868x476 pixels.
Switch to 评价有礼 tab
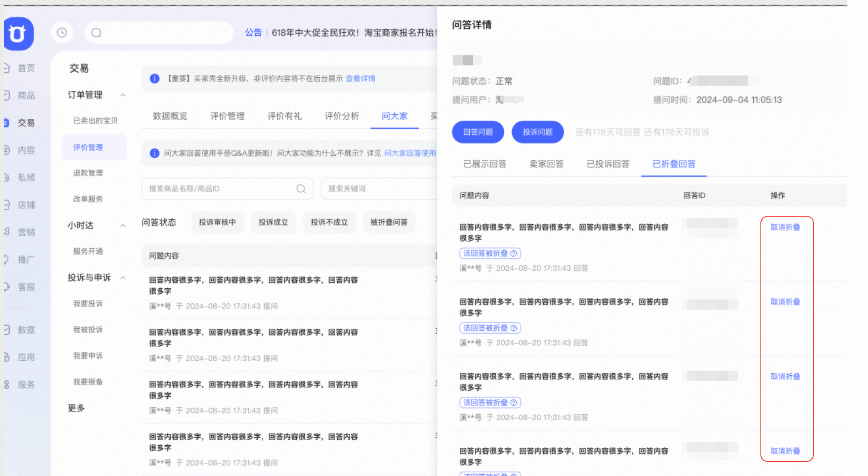(284, 116)
